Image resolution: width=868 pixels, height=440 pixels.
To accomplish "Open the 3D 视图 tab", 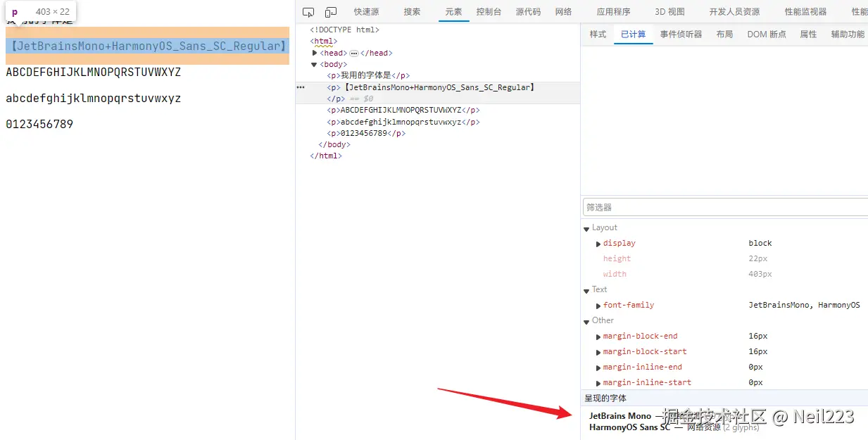I will 669,12.
